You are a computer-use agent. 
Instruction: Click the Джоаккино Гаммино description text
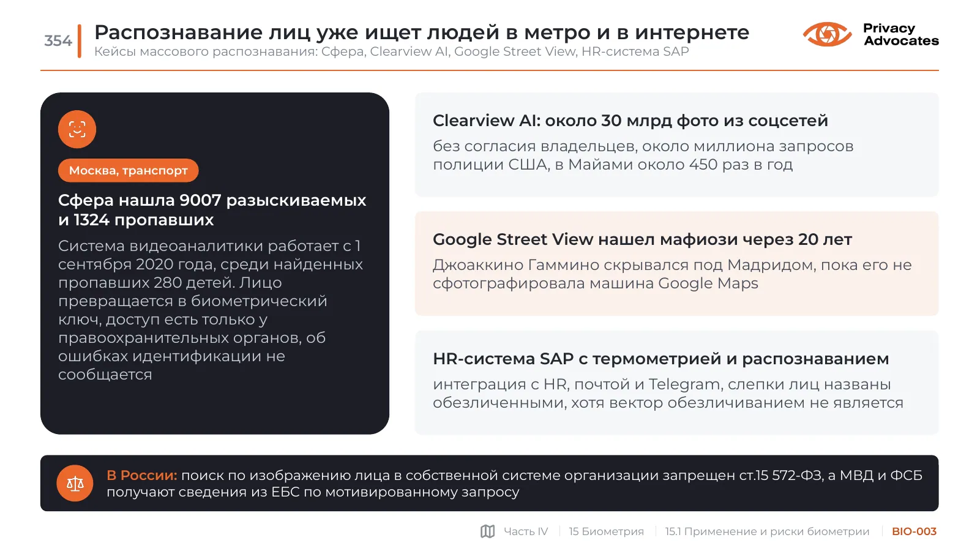(672, 274)
